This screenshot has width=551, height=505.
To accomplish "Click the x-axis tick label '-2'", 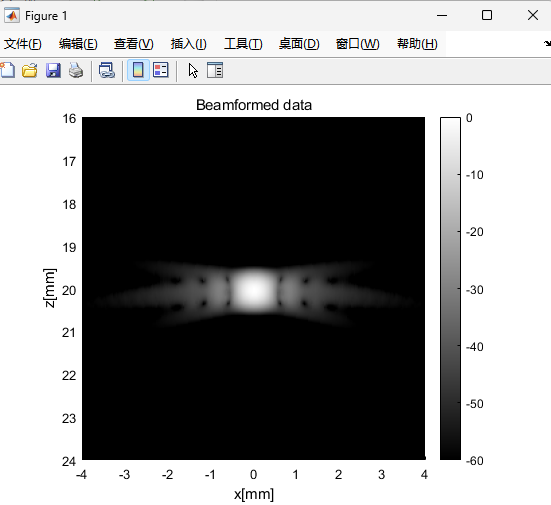I will click(x=167, y=475).
